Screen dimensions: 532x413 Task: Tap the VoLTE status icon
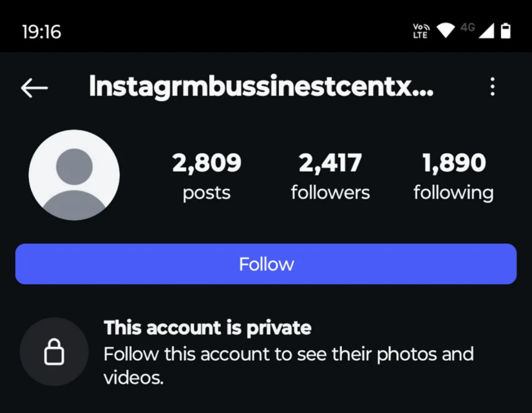421,31
